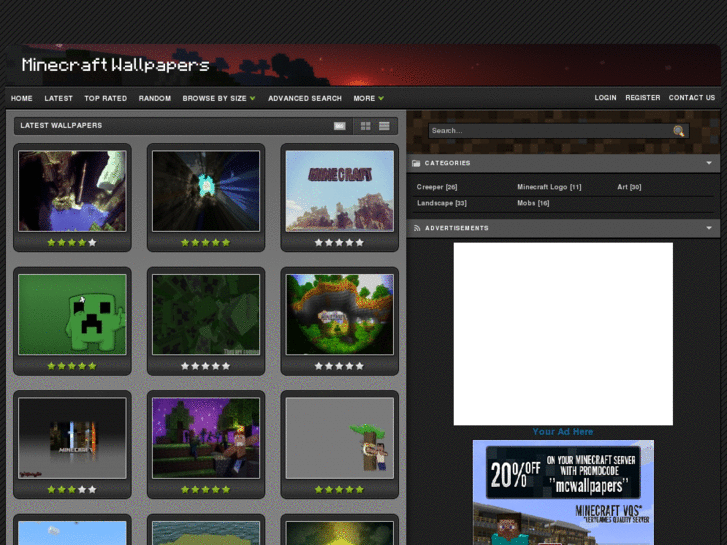
Task: Open Art [30] category
Action: [x=629, y=187]
